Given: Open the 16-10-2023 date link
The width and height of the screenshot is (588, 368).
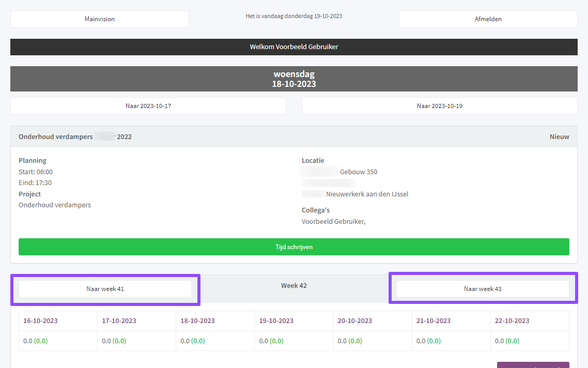Looking at the screenshot, I should coord(40,321).
